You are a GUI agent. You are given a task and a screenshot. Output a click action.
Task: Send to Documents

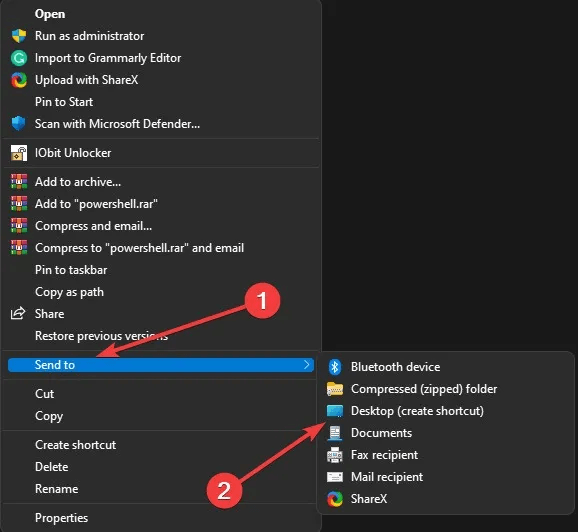point(381,433)
